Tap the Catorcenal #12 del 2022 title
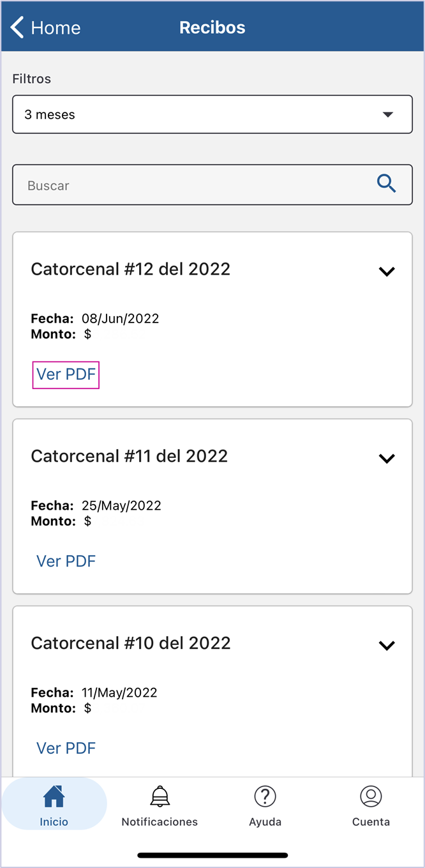The image size is (425, 868). coord(131,269)
